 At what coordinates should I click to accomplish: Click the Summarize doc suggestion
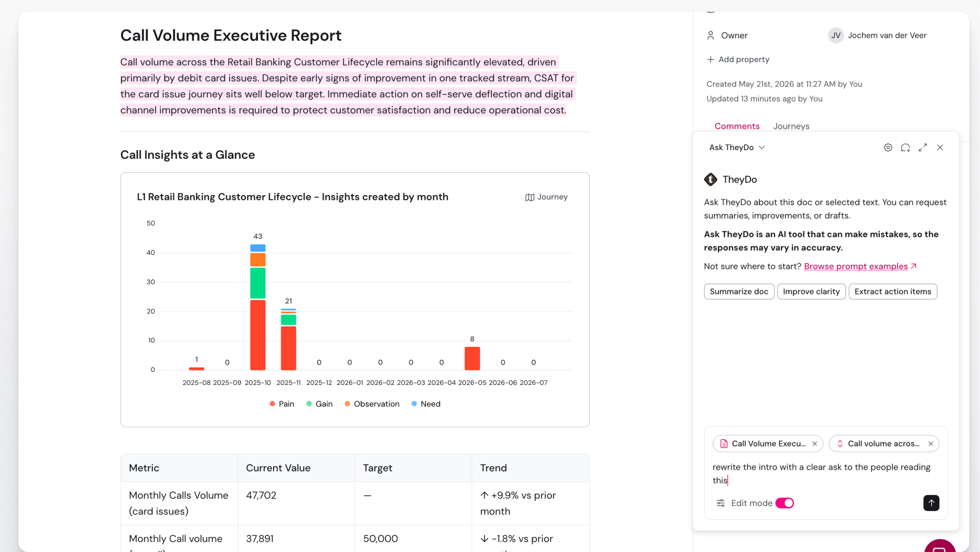pos(739,291)
